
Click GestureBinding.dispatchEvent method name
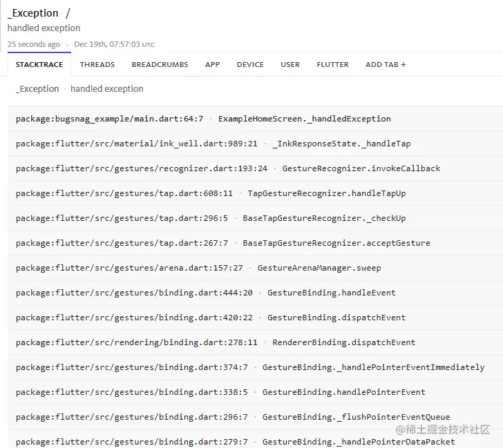[x=336, y=318]
